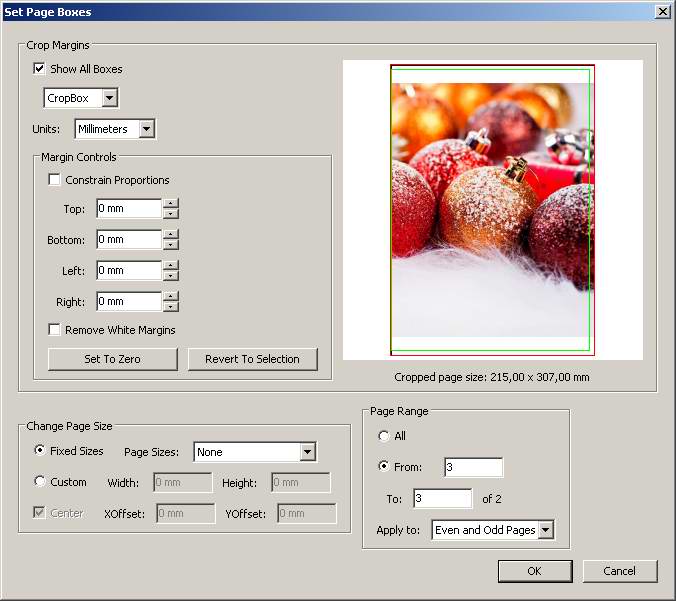Image resolution: width=676 pixels, height=601 pixels.
Task: Close the Set Page Boxes dialog
Action: (x=662, y=12)
